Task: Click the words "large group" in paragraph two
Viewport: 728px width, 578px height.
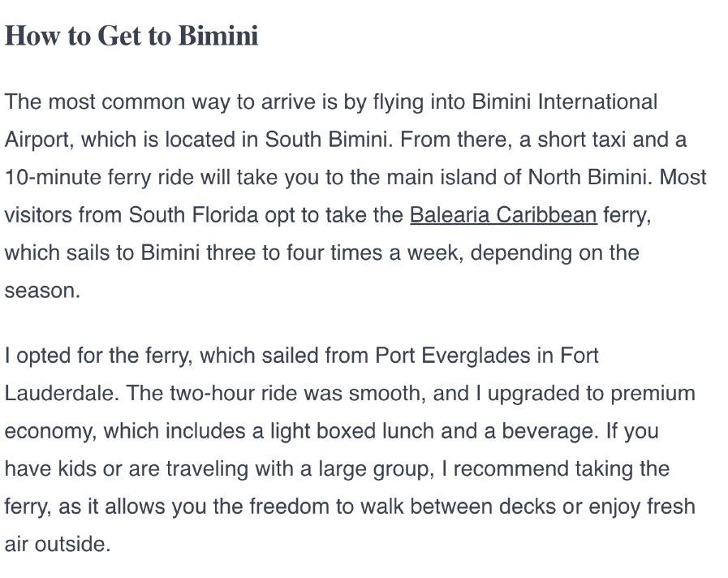Action: click(x=373, y=469)
